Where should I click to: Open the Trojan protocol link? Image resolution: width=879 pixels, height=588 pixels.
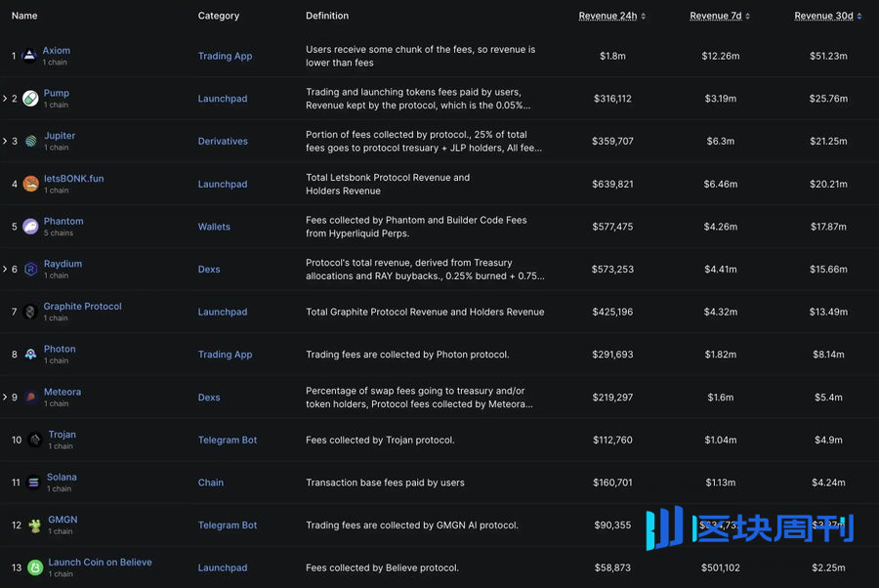63,435
